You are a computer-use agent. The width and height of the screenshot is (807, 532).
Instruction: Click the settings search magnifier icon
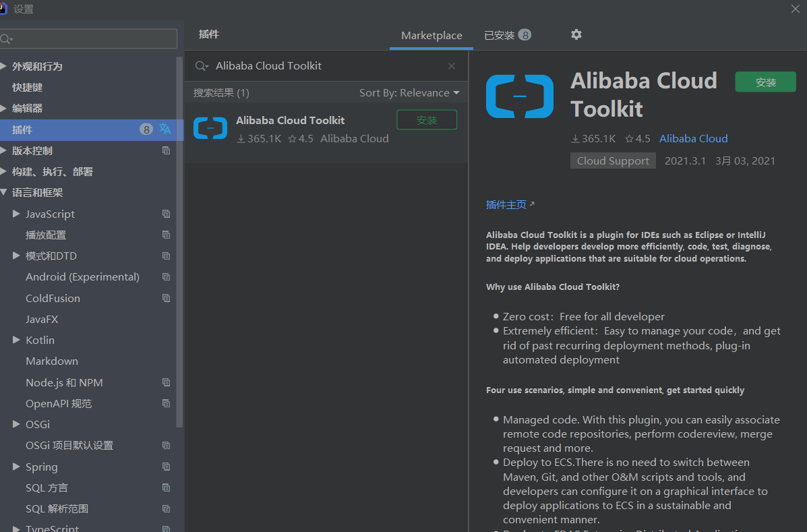pyautogui.click(x=7, y=39)
